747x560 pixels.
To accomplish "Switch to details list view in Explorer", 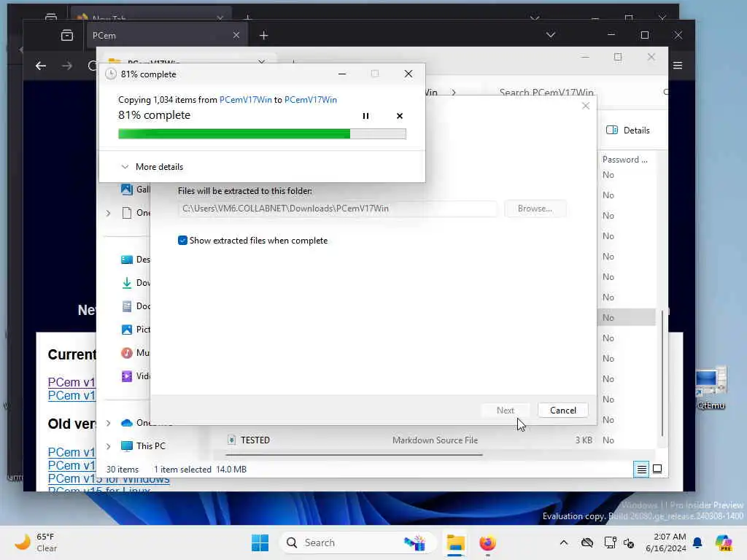I will coord(641,469).
